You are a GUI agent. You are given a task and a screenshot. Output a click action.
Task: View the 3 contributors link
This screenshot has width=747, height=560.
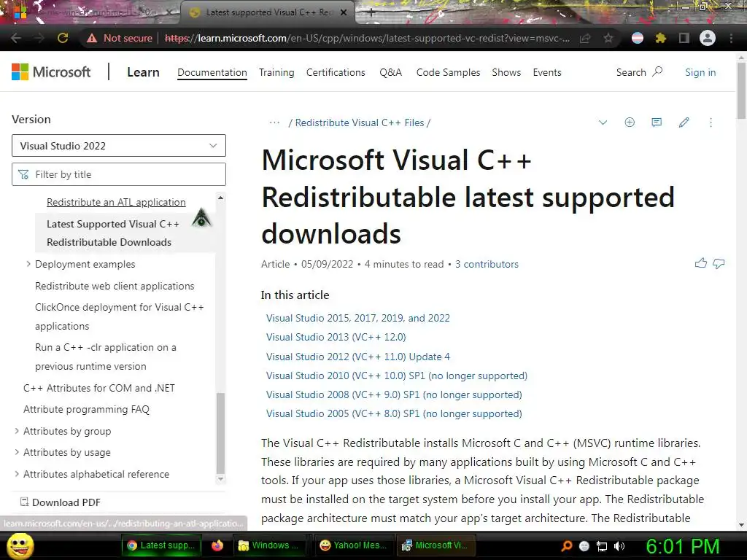pos(487,264)
